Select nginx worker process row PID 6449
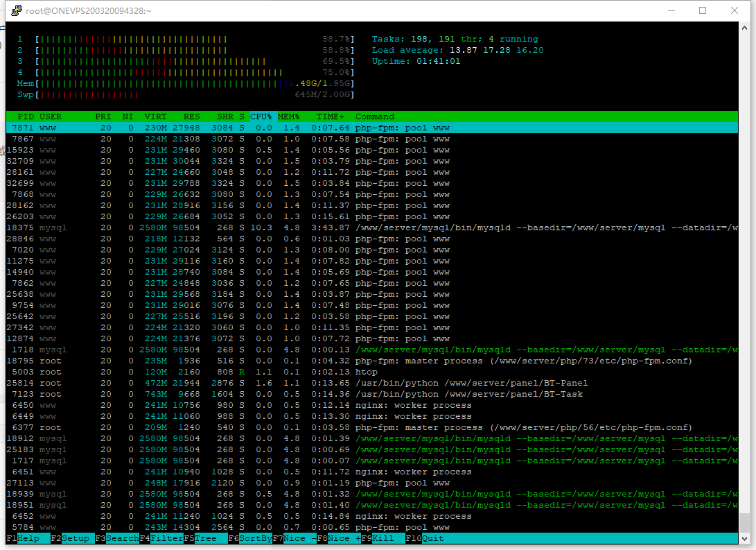Screen dimensions: 756x550 pyautogui.click(x=371, y=416)
